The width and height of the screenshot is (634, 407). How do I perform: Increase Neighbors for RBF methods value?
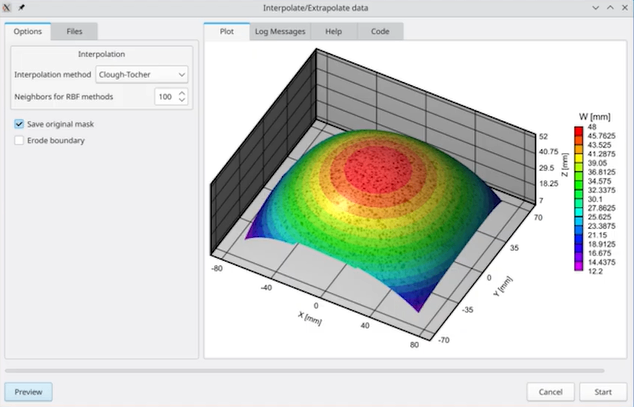point(182,92)
